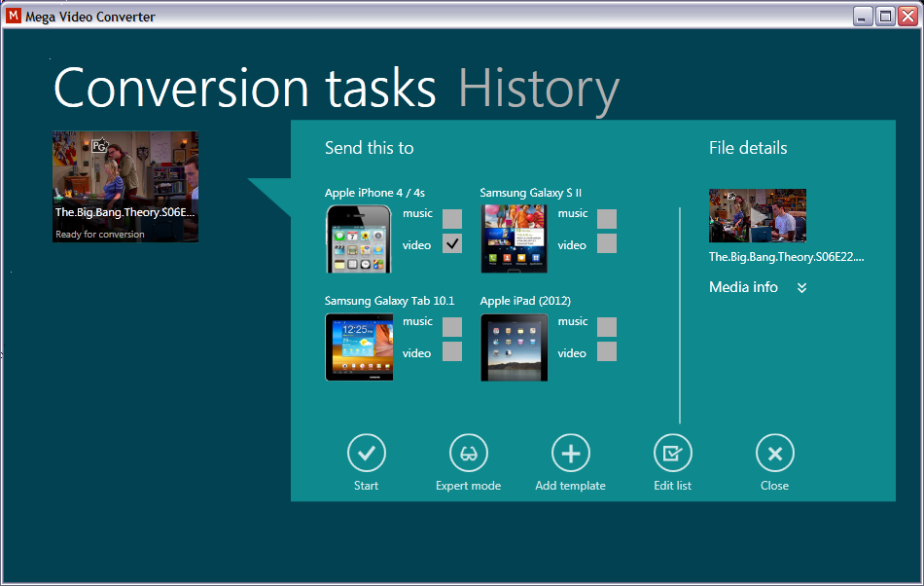Click the "Samsung Galaxy Tab 10.1" heading

[389, 301]
